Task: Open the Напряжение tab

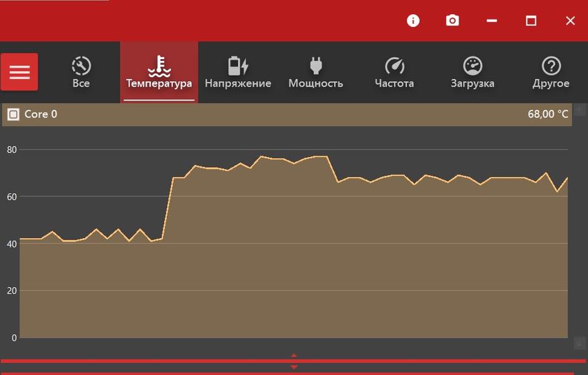Action: click(238, 72)
